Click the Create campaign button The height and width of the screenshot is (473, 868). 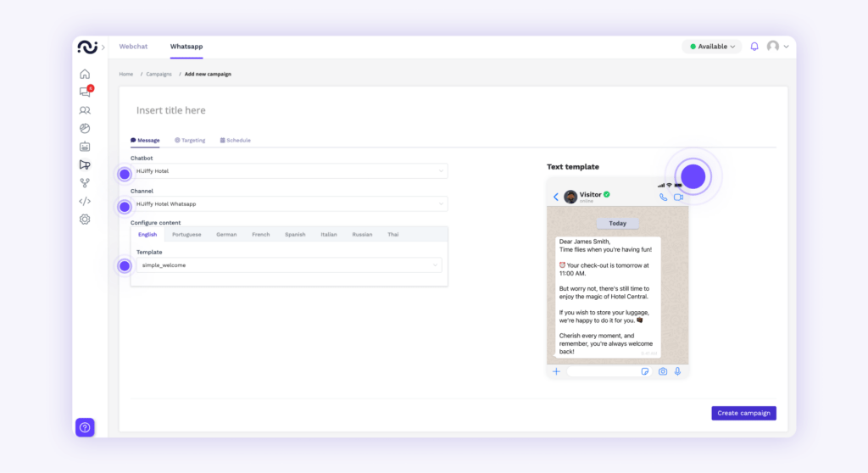[743, 413]
